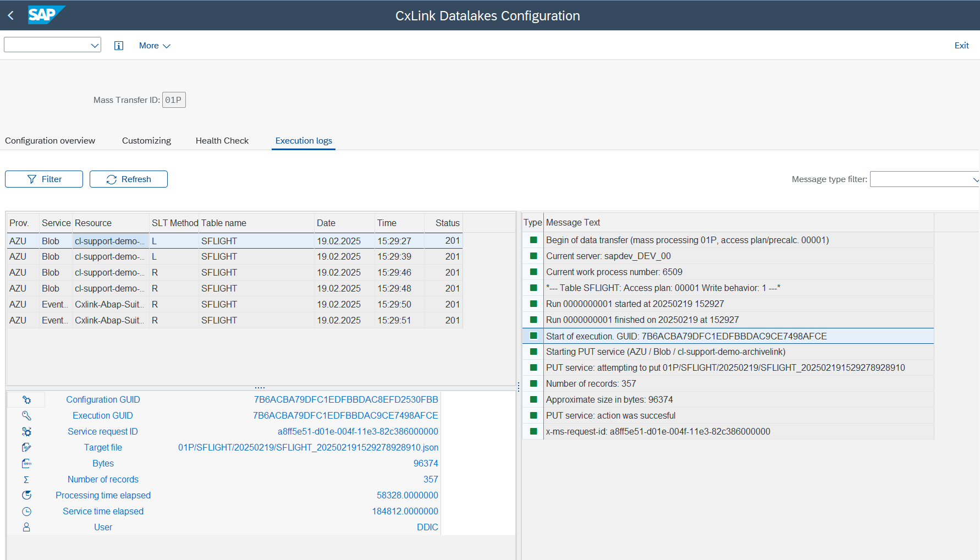
Task: Click the Mass Transfer ID field
Action: click(x=174, y=100)
